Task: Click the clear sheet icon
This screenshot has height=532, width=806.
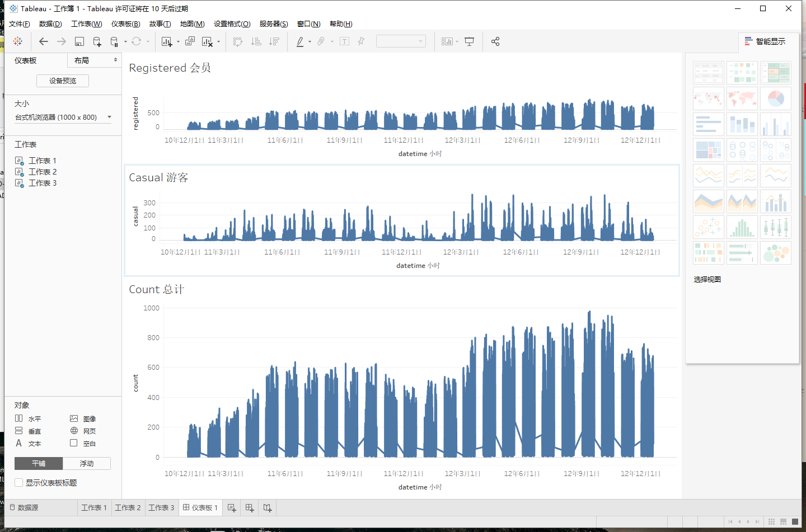Action: point(207,41)
